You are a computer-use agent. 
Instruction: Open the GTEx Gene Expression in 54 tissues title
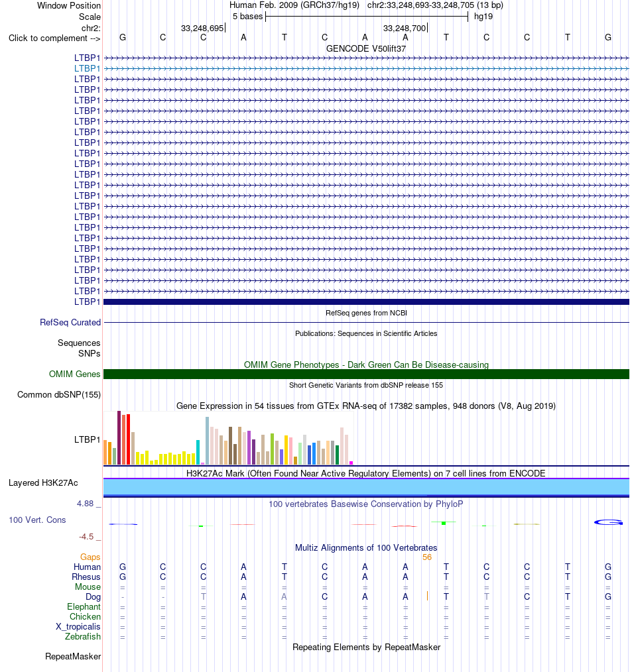tap(366, 406)
